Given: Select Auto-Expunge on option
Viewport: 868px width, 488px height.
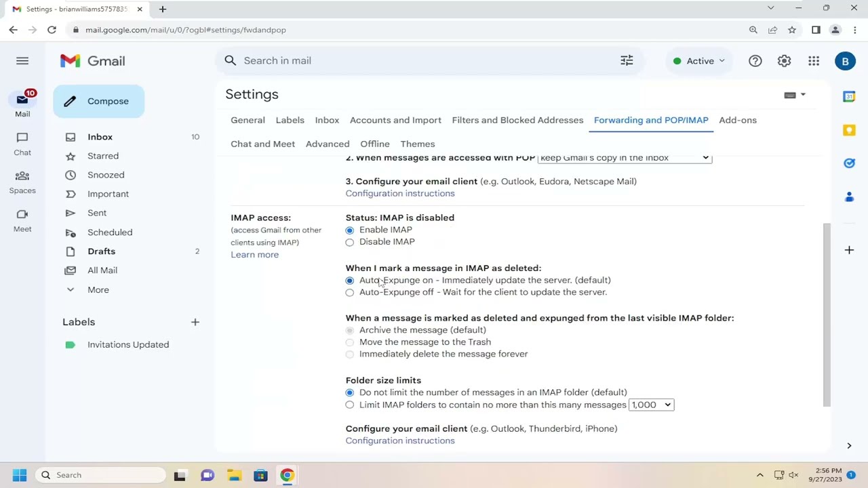Looking at the screenshot, I should click(350, 281).
